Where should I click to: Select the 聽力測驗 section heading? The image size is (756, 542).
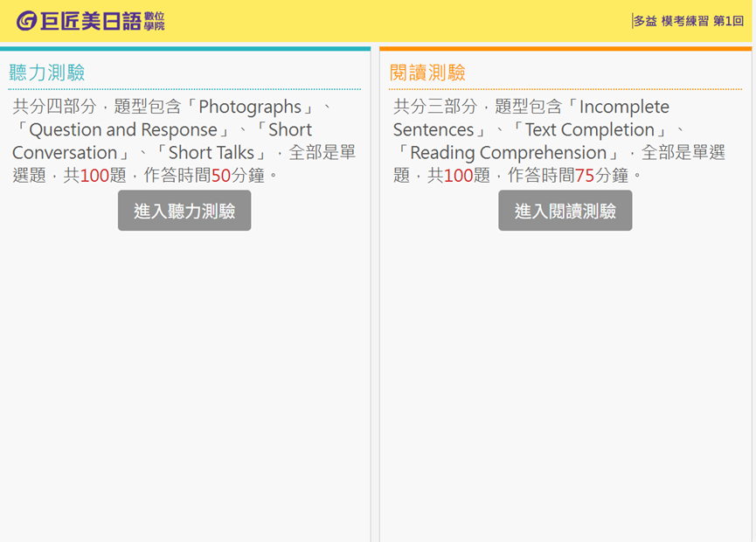click(x=47, y=73)
